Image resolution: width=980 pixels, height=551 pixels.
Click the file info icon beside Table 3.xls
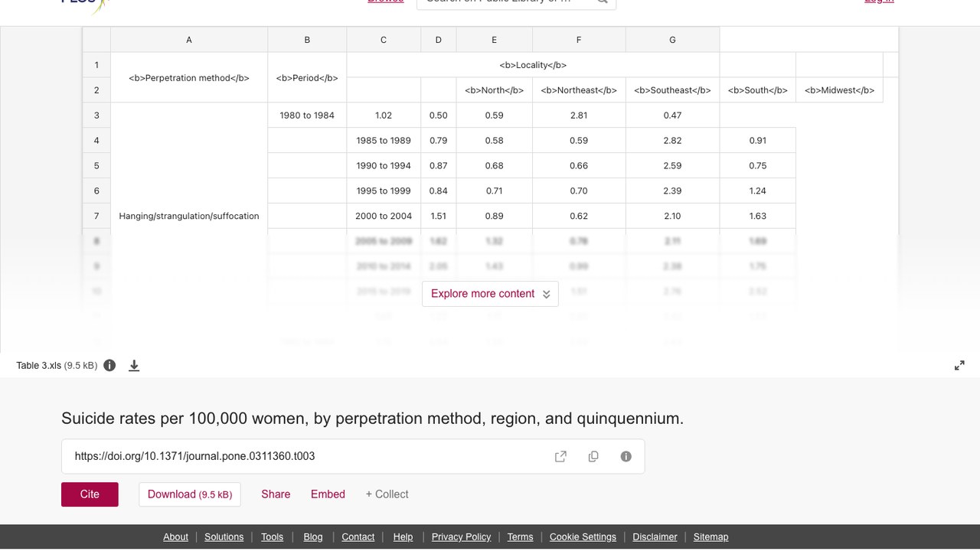[109, 365]
